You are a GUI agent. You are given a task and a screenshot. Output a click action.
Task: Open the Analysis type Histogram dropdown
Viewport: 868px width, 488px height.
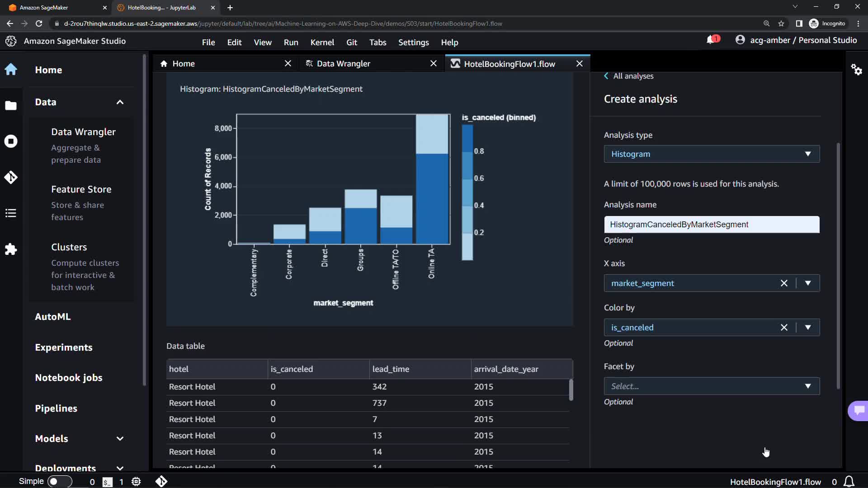(711, 154)
